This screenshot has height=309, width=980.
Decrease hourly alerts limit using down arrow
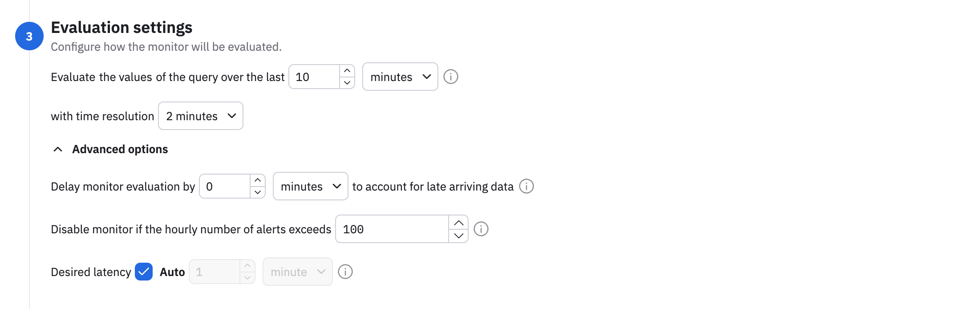tap(458, 236)
